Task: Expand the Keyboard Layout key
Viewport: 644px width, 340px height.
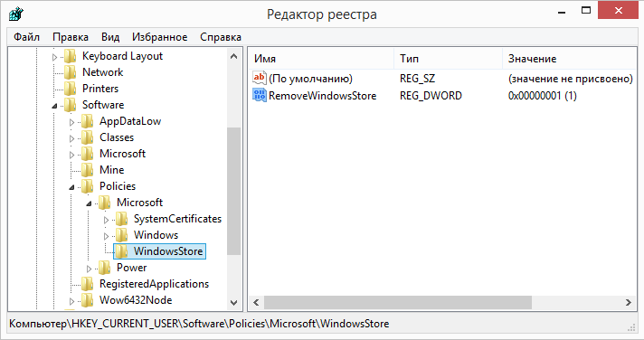Action: (54, 57)
